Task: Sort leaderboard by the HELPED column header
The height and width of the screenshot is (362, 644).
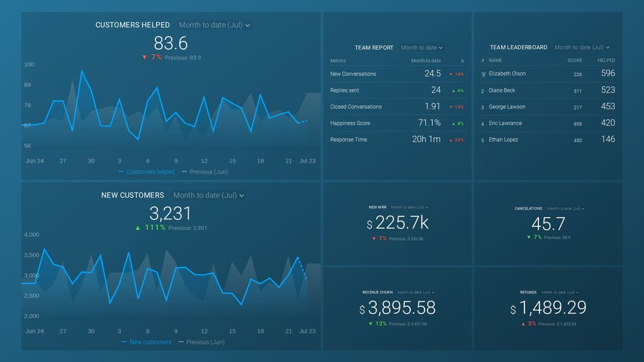Action: tap(606, 60)
